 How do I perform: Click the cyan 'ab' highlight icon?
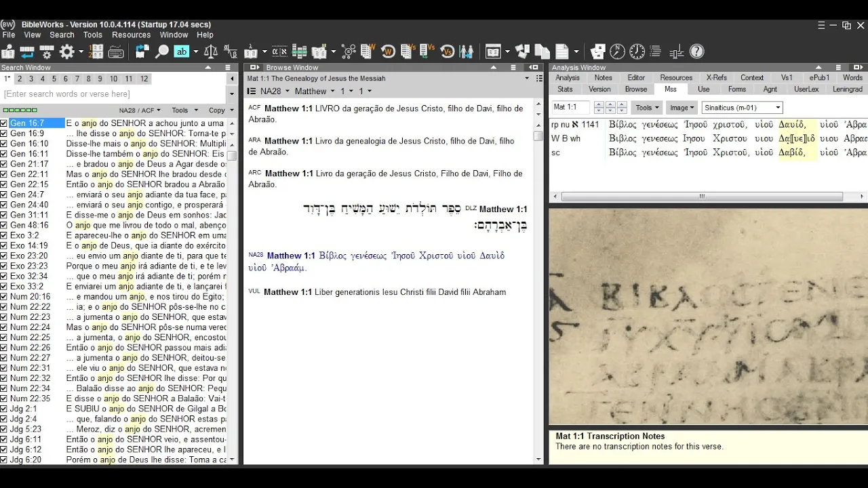pos(182,52)
